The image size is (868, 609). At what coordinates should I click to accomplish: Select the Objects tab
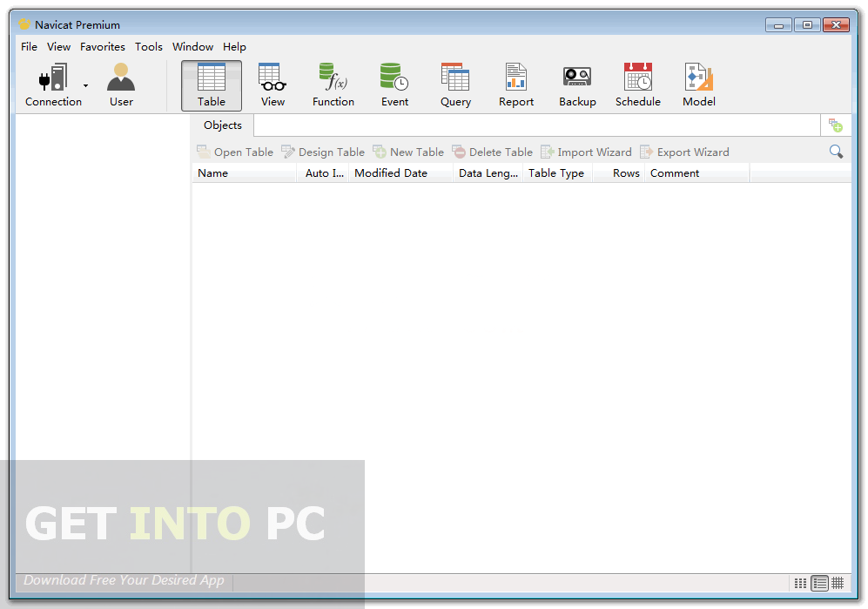click(x=223, y=125)
